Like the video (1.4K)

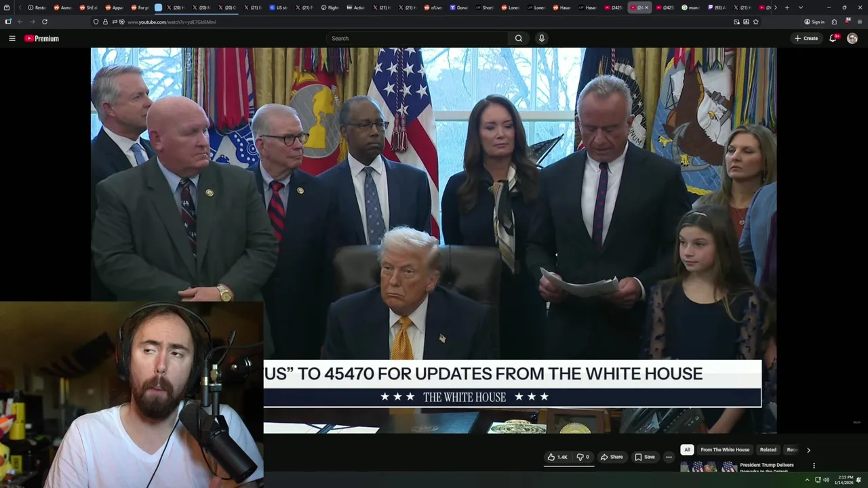(557, 457)
